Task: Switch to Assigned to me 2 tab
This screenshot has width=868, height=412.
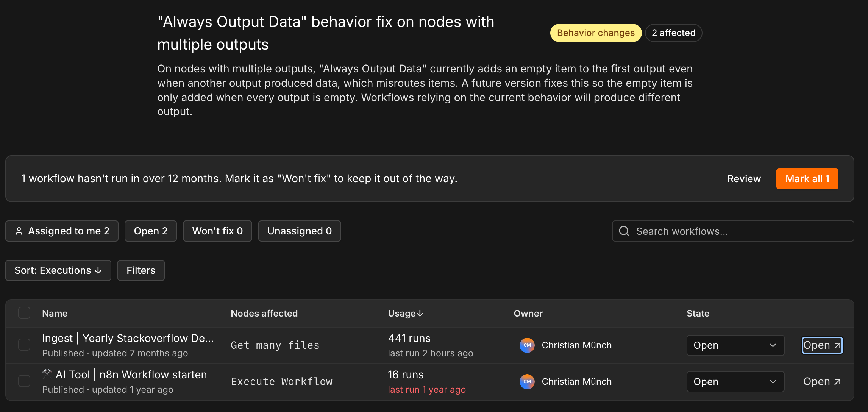Action: tap(62, 231)
